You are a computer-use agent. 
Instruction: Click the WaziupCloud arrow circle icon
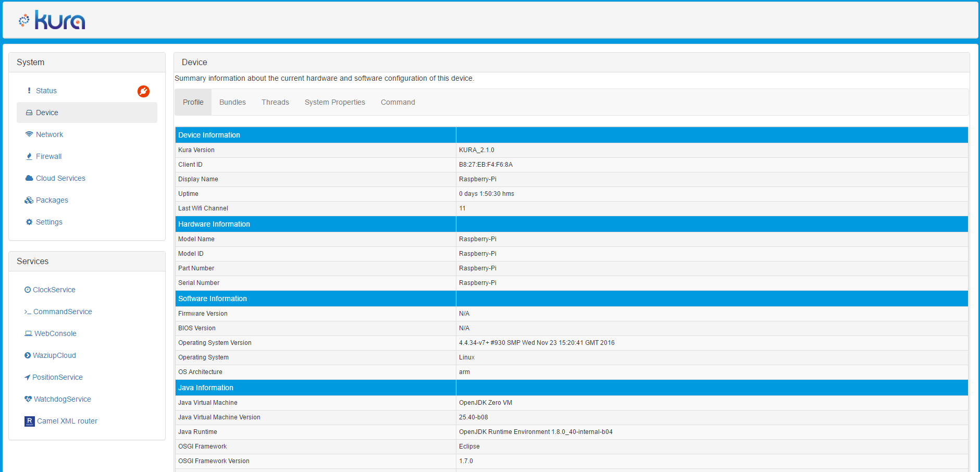[x=28, y=355]
